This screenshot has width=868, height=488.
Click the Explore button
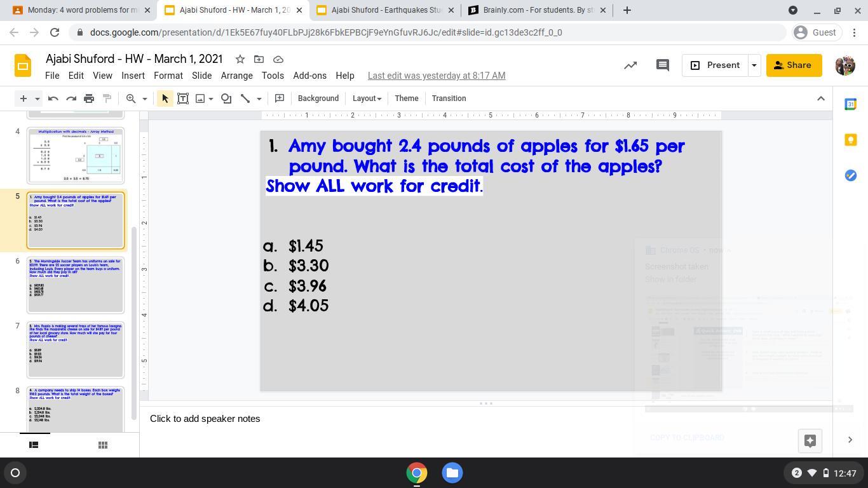[x=810, y=441]
